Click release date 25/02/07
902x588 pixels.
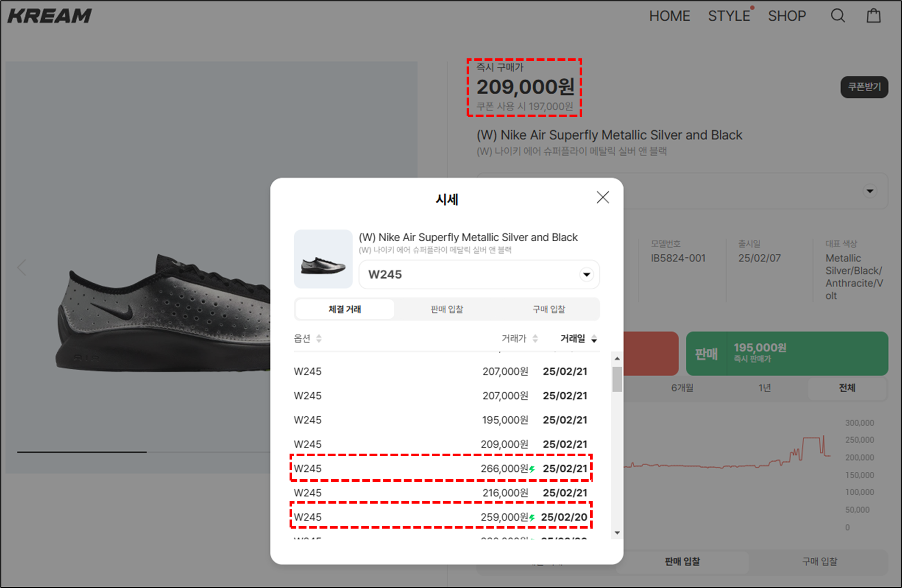[759, 258]
